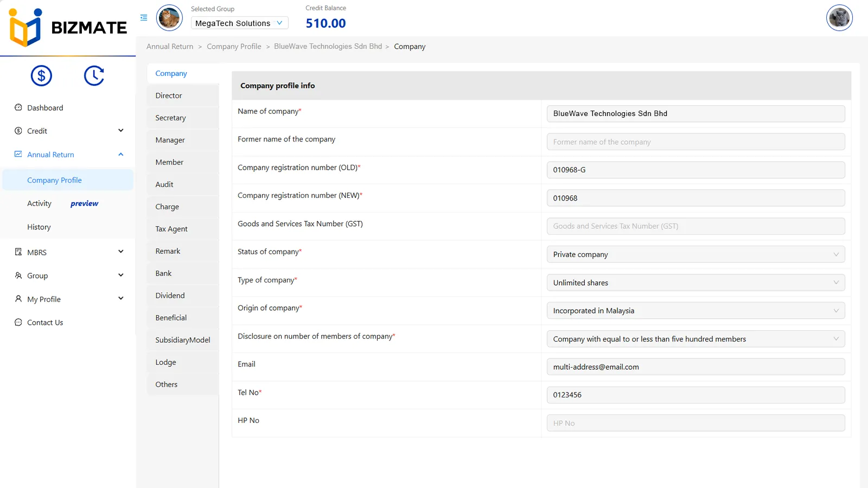Open the Type of company dropdown
Image resolution: width=868 pixels, height=488 pixels.
pos(695,282)
